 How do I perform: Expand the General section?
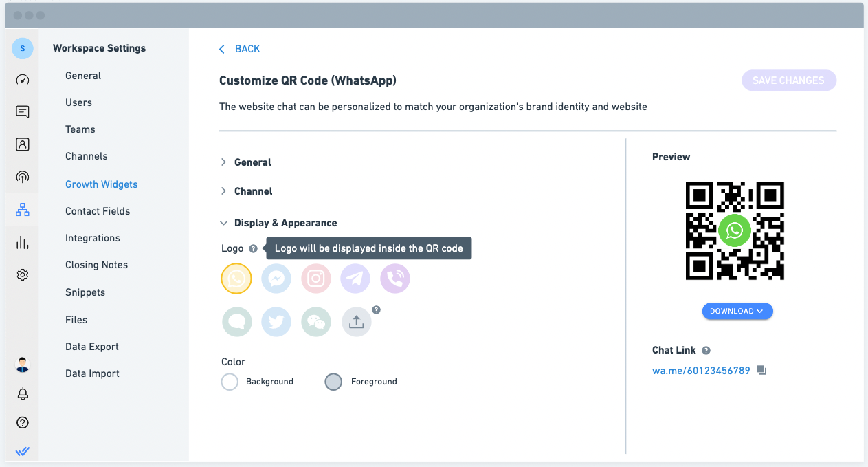click(246, 162)
